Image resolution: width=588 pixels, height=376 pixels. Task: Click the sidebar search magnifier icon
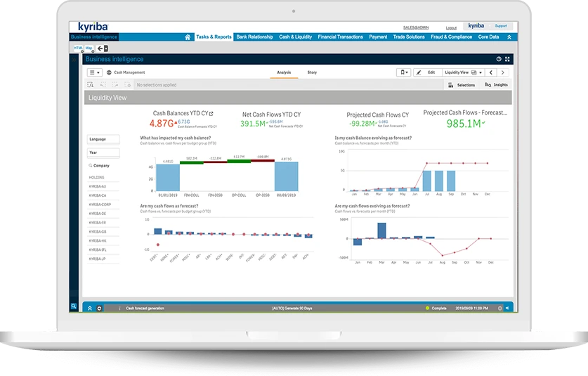coord(74,306)
